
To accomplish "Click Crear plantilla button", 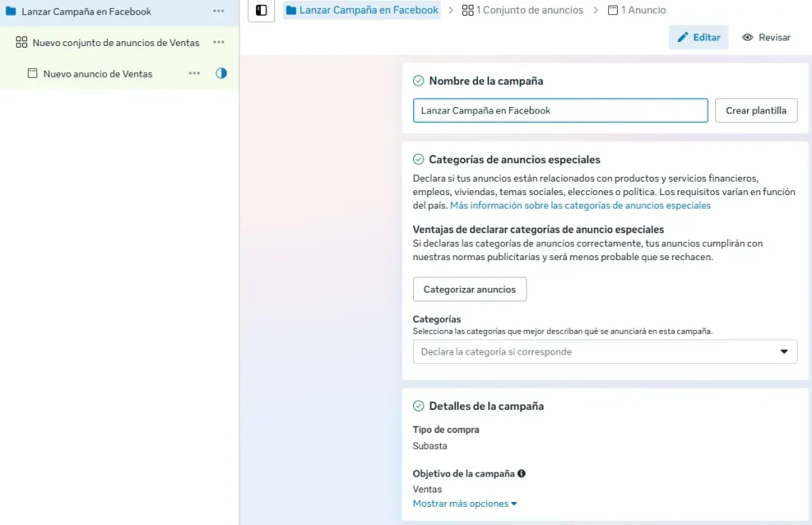I will point(756,110).
